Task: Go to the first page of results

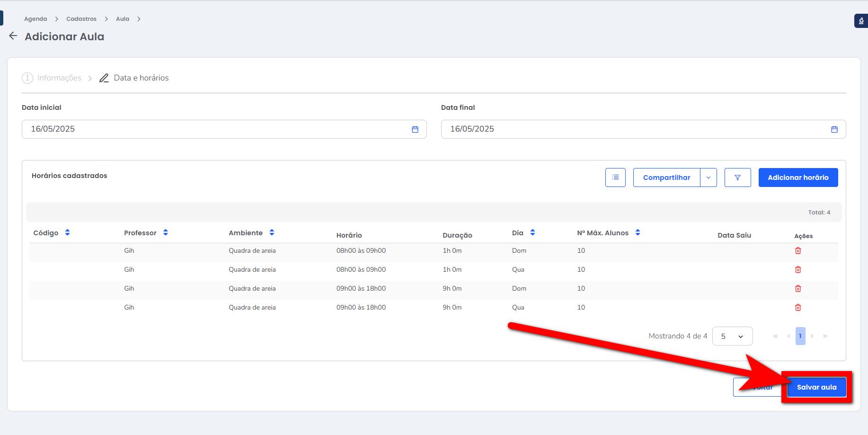Action: click(x=775, y=336)
